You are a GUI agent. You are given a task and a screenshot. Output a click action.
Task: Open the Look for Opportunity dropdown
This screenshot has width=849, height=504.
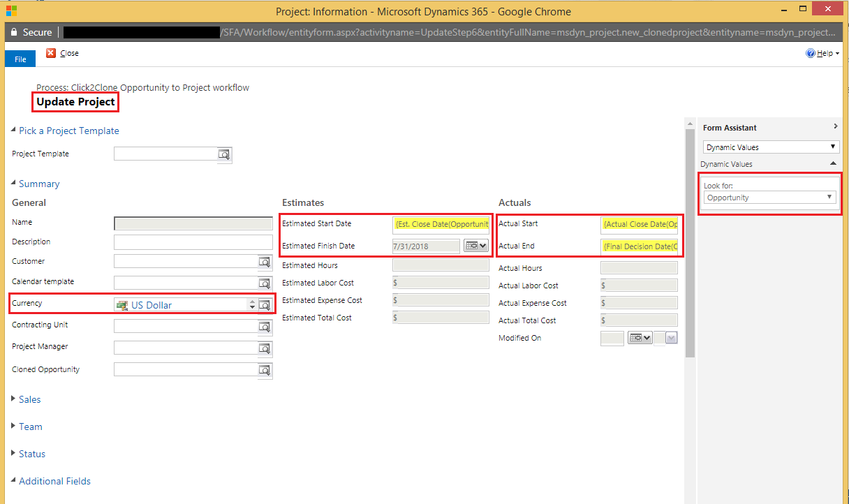pos(769,198)
